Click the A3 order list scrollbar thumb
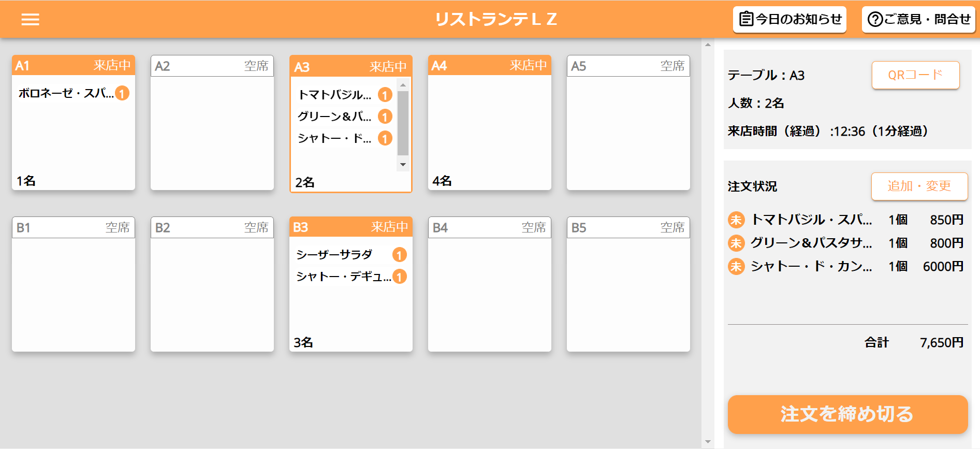The image size is (980, 449). point(403,123)
